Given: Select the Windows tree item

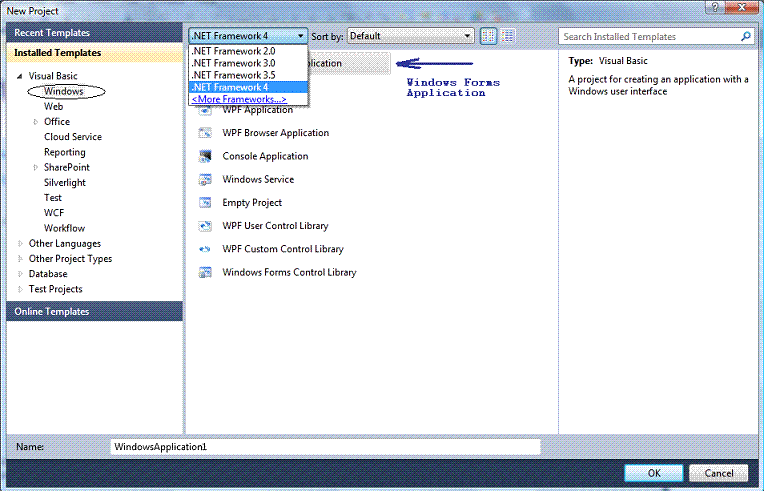Looking at the screenshot, I should click(x=64, y=91).
